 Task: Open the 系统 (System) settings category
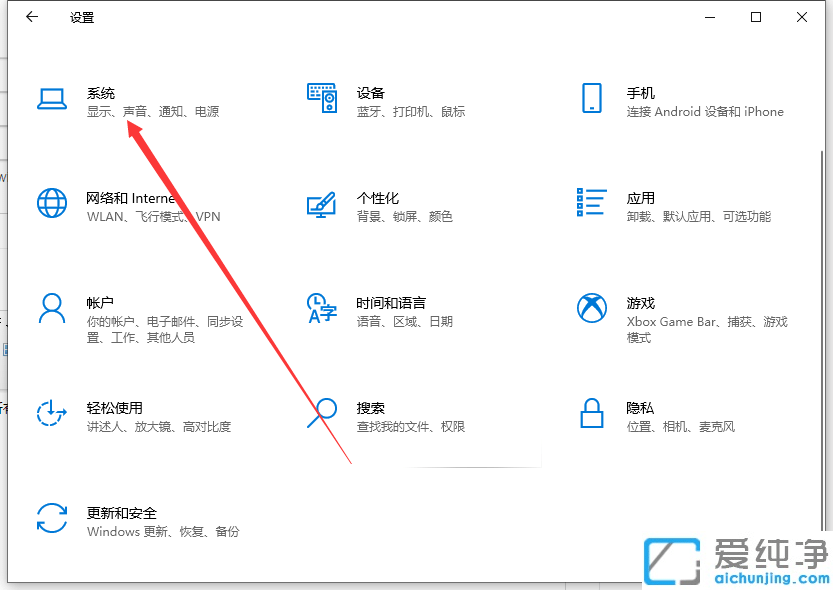click(100, 93)
